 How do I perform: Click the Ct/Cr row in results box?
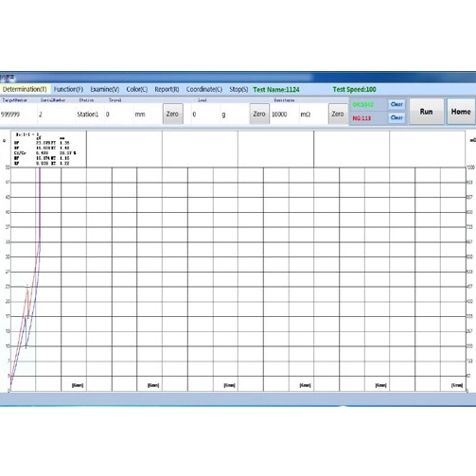(x=44, y=153)
